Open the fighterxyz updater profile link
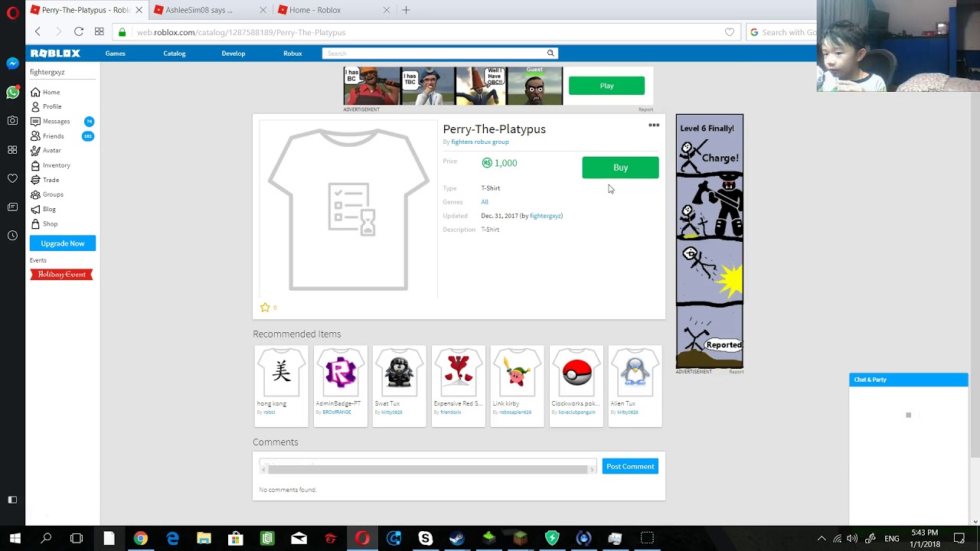 tap(546, 216)
